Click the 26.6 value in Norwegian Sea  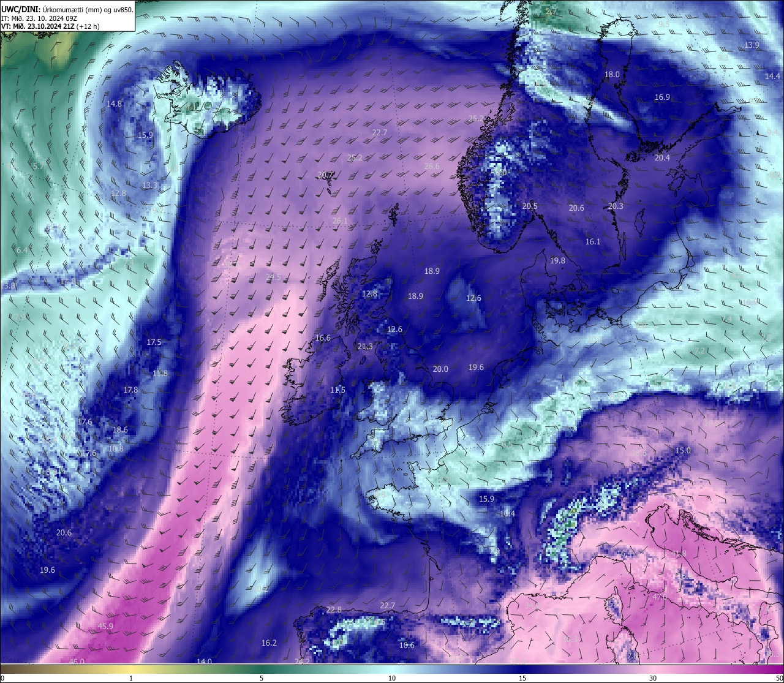coord(432,167)
